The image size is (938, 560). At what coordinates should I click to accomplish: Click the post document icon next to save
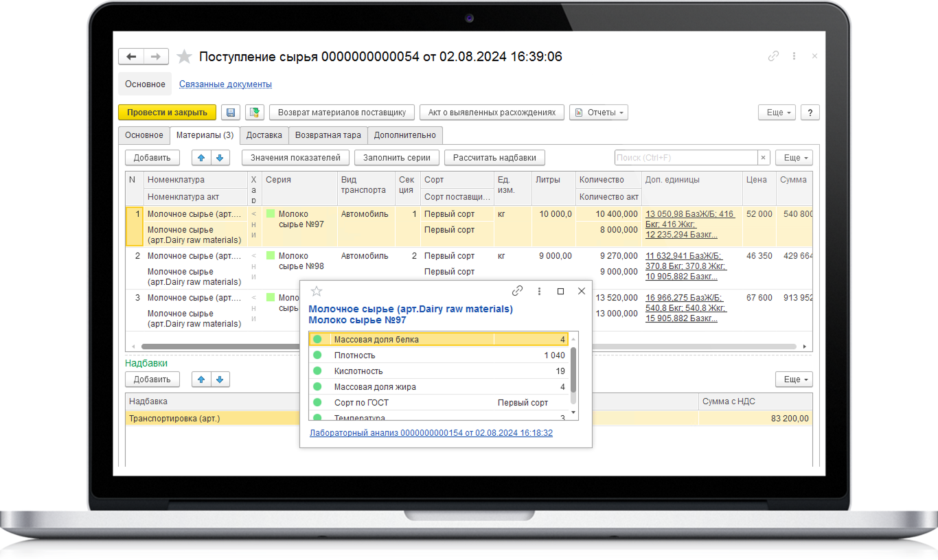(255, 113)
